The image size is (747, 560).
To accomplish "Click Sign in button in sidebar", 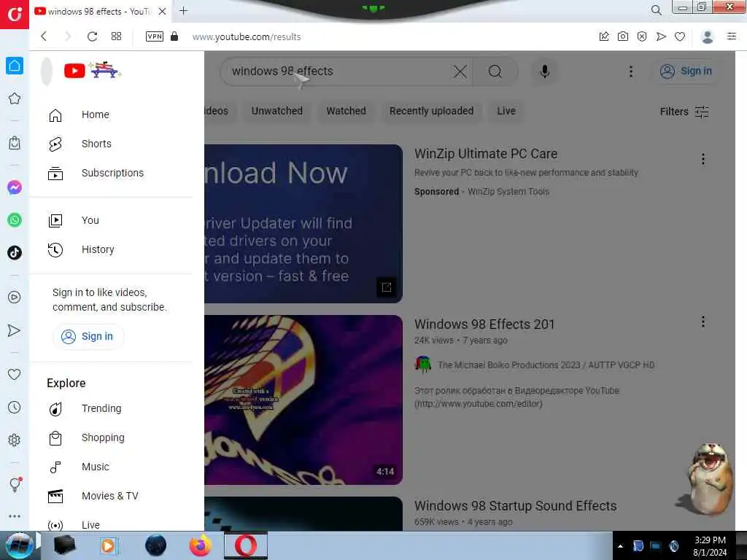I will point(88,336).
